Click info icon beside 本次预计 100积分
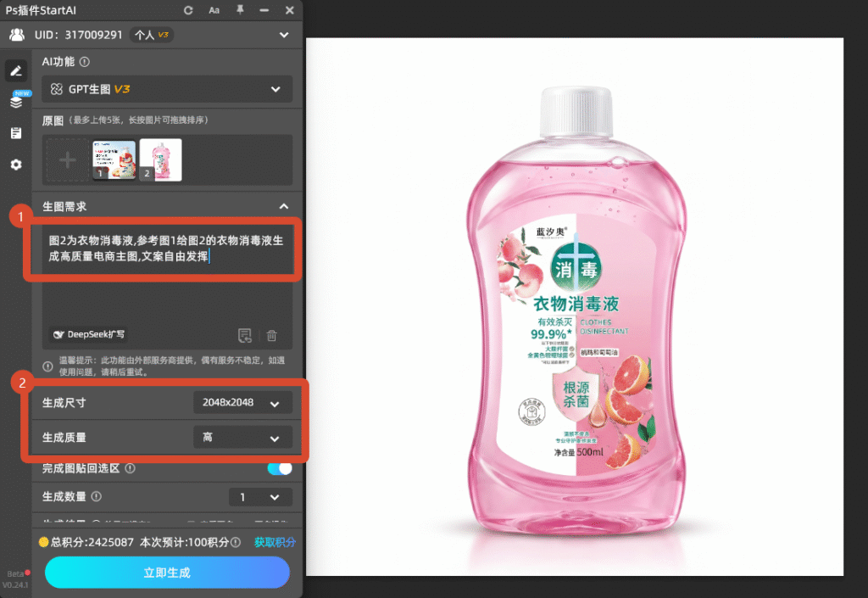Screen dimensions: 868x598 [236, 542]
